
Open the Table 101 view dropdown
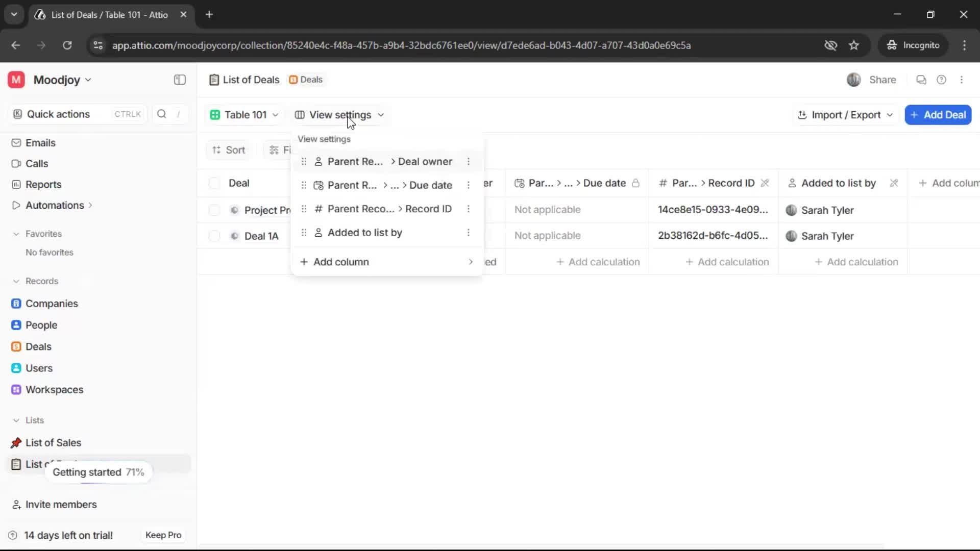click(x=244, y=115)
